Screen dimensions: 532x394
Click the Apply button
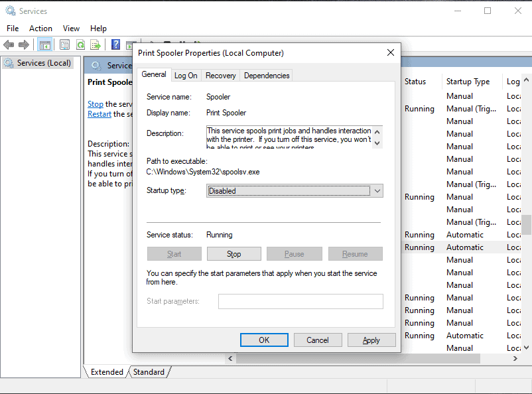[371, 340]
